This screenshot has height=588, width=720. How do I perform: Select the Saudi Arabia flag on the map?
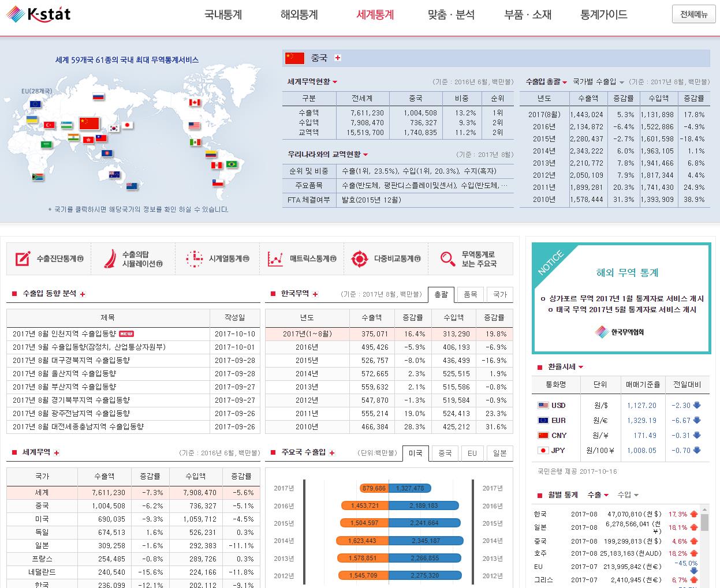47,145
